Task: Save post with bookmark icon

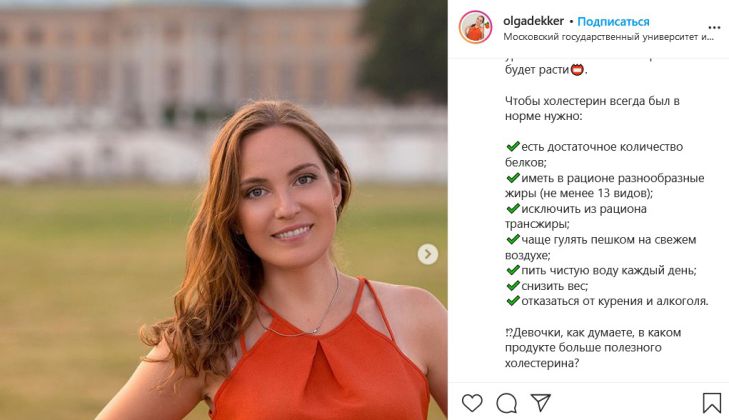Action: pyautogui.click(x=711, y=403)
